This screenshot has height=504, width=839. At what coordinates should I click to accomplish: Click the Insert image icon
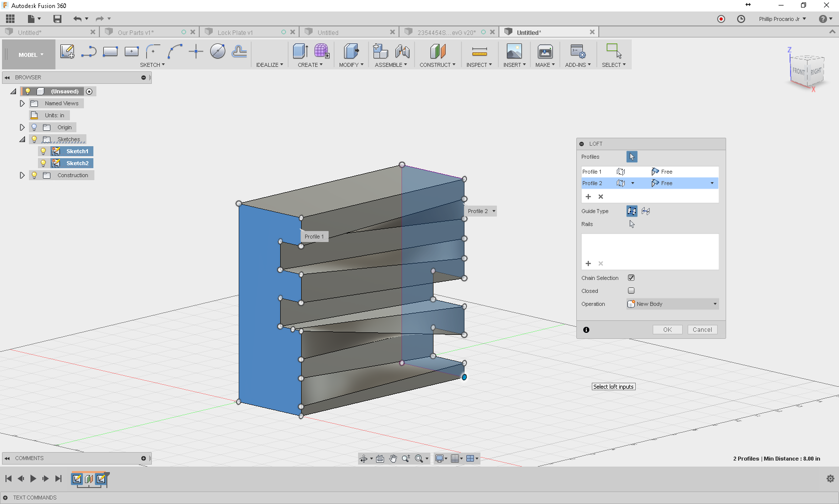coord(514,51)
